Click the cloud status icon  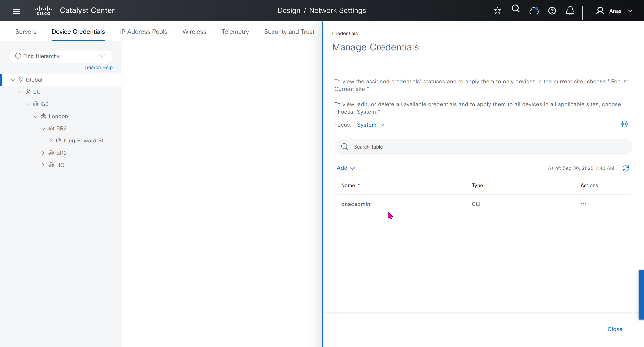(534, 11)
